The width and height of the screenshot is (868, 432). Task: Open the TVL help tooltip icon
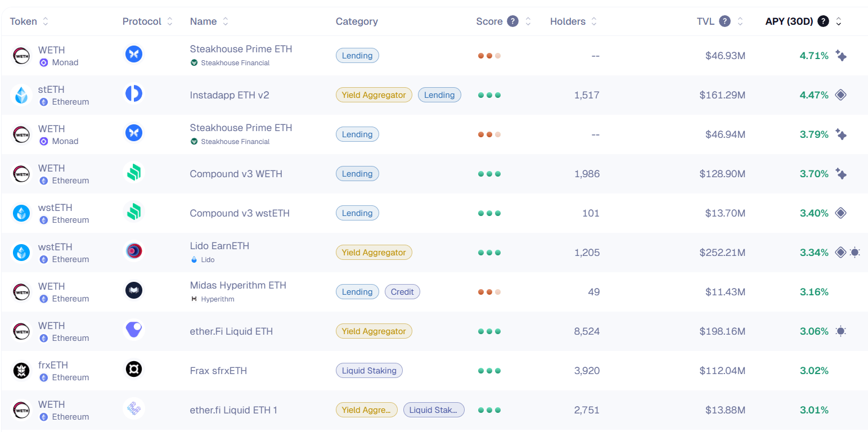pyautogui.click(x=725, y=21)
